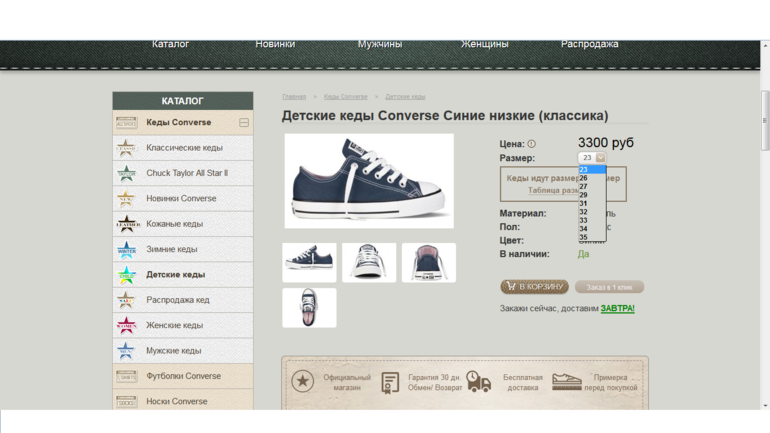Click the info icon next to Цена
The image size is (770, 433).
coord(531,144)
